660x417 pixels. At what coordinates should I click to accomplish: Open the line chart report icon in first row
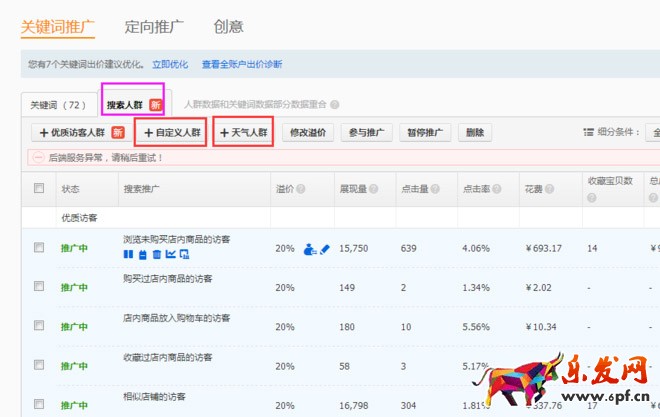(x=171, y=255)
